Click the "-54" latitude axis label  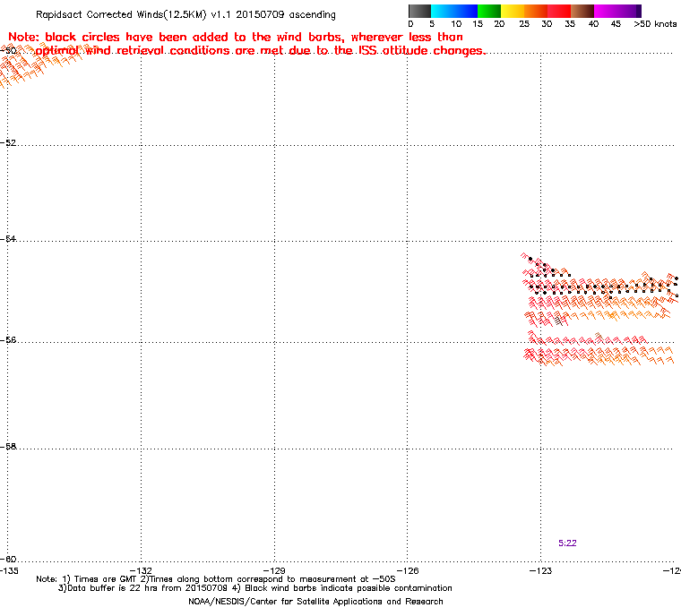8,239
